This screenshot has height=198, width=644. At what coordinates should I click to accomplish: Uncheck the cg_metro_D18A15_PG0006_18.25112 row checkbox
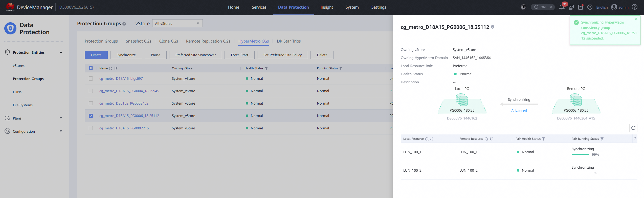(x=91, y=116)
